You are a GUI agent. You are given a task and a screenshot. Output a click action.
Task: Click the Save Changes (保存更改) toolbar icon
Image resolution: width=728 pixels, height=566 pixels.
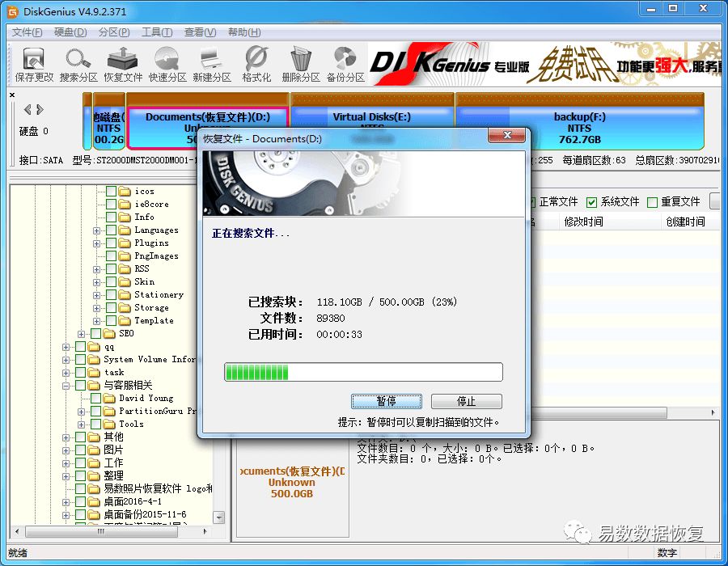(34, 65)
